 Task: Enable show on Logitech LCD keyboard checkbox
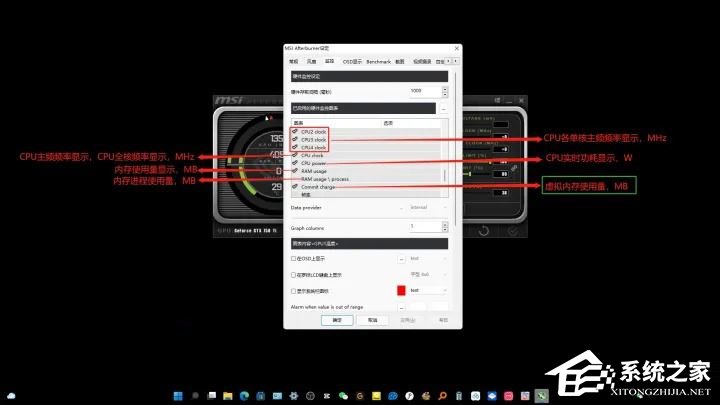pos(293,275)
